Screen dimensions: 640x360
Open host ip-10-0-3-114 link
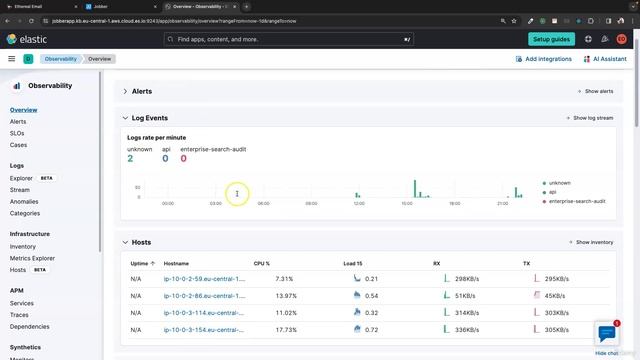(x=204, y=313)
